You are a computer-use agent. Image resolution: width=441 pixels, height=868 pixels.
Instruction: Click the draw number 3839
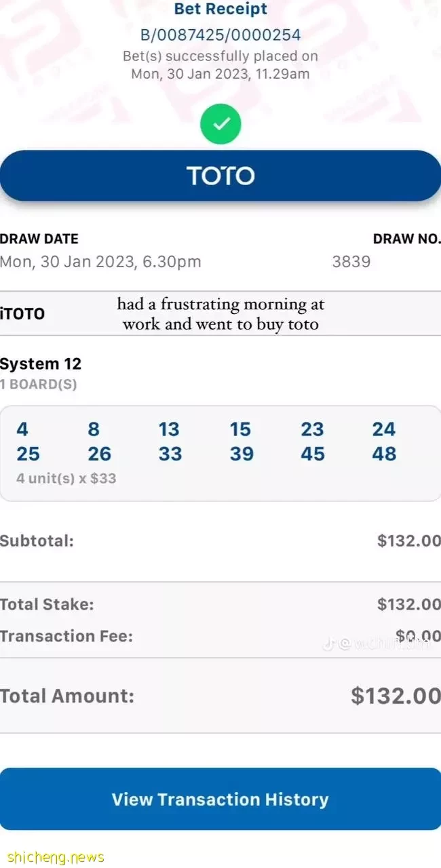click(x=351, y=262)
